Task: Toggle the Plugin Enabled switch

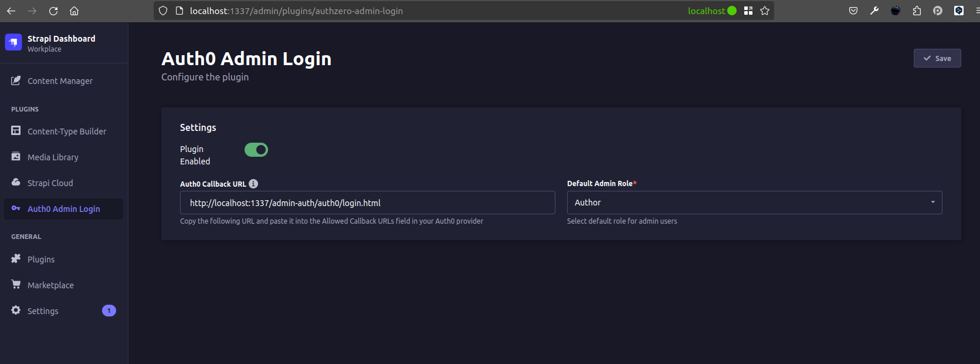Action: point(256,150)
